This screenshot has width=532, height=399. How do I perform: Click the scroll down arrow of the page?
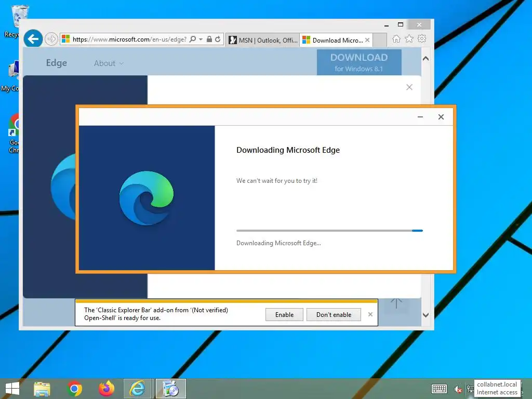tap(426, 315)
